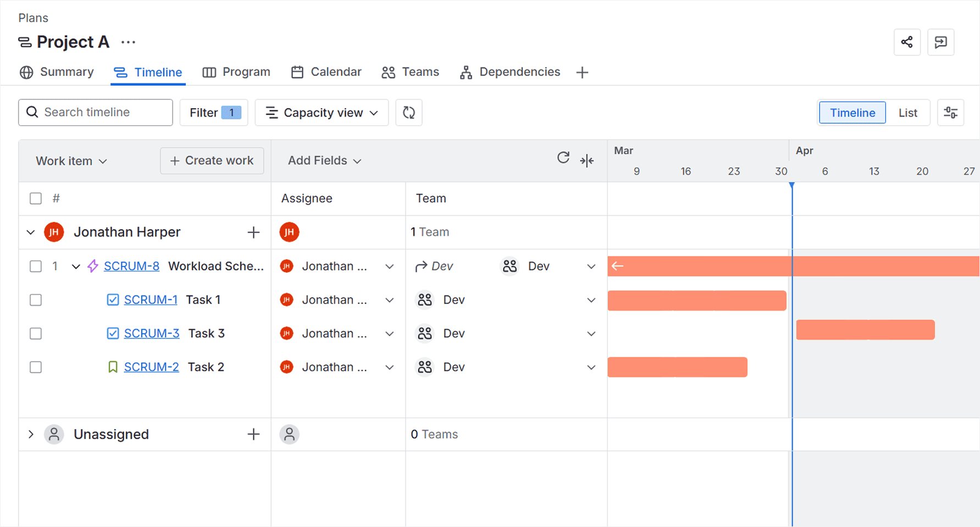Image resolution: width=980 pixels, height=527 pixels.
Task: Check the SCRUM-8 row checkbox
Action: 36,267
